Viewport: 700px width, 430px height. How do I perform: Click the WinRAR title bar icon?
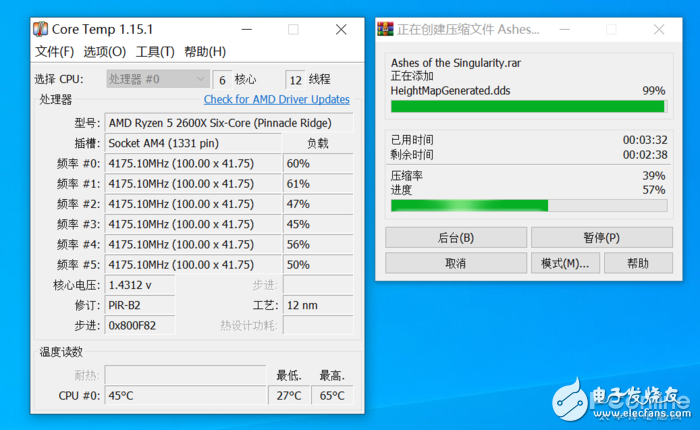coord(384,30)
